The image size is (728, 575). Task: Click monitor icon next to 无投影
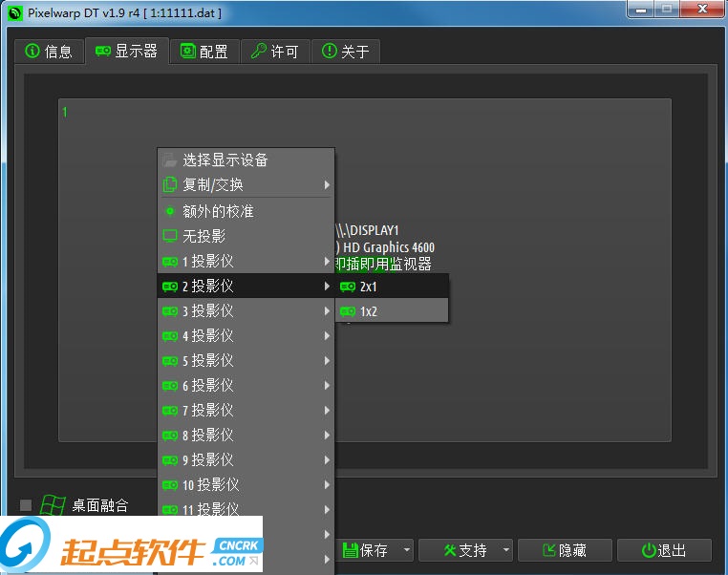(x=170, y=236)
